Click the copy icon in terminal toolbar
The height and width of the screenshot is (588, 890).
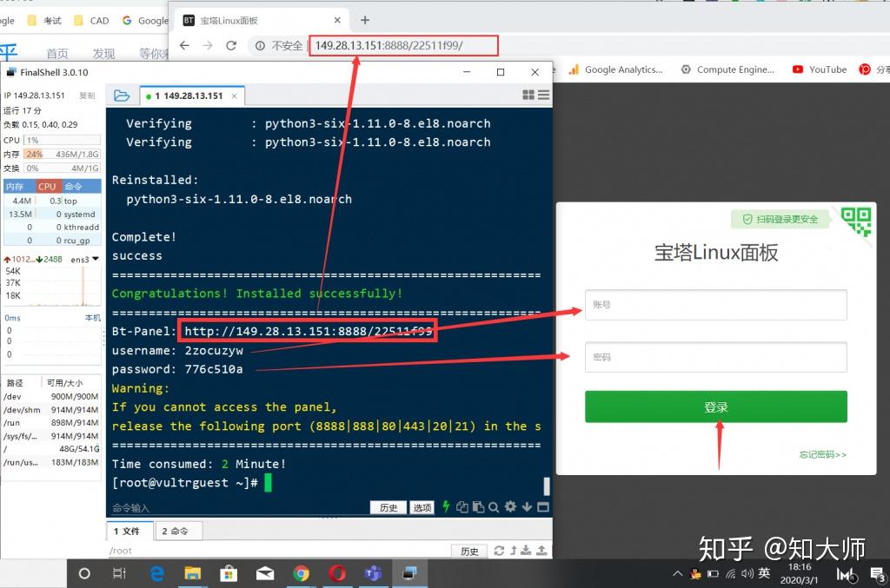[x=462, y=507]
